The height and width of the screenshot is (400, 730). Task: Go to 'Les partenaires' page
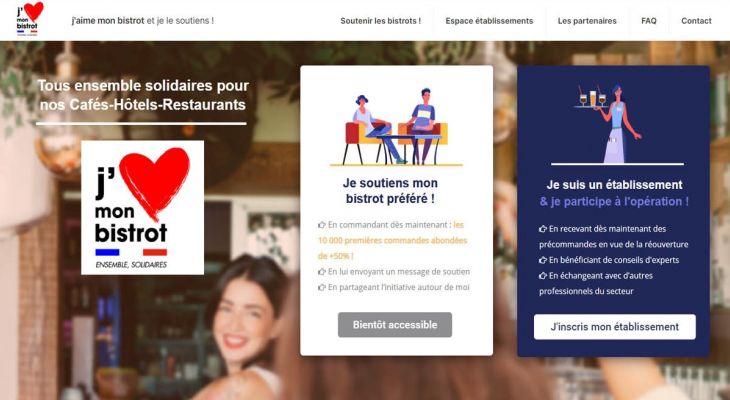coord(587,21)
